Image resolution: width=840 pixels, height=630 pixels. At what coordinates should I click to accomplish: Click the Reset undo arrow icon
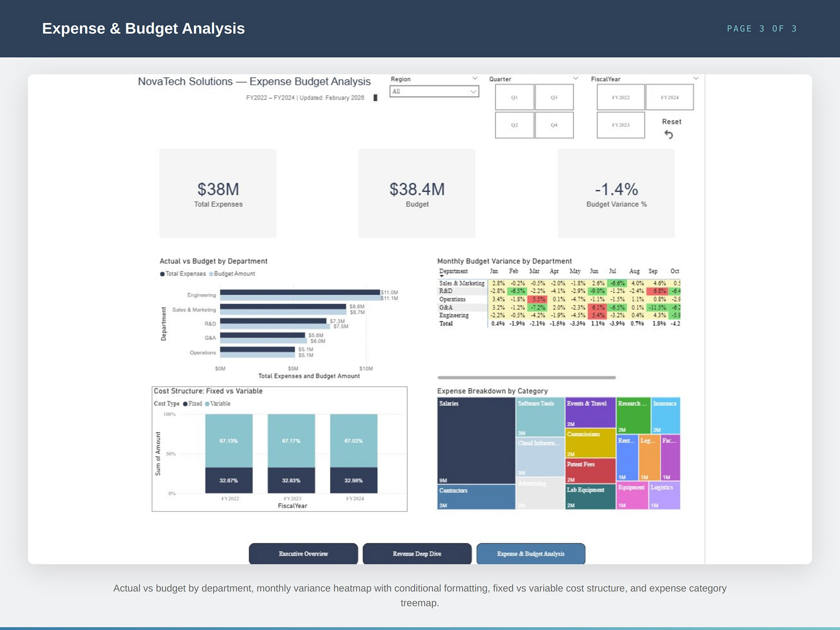coord(668,134)
